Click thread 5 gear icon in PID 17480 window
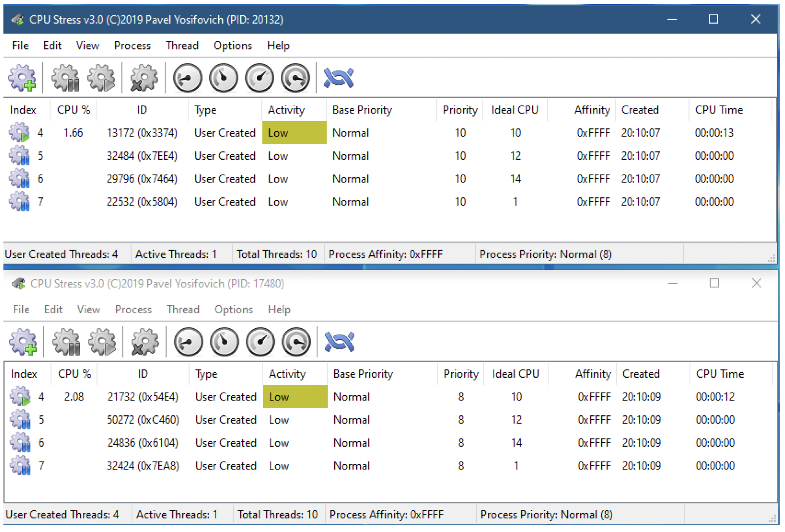The image size is (785, 532). (x=20, y=419)
